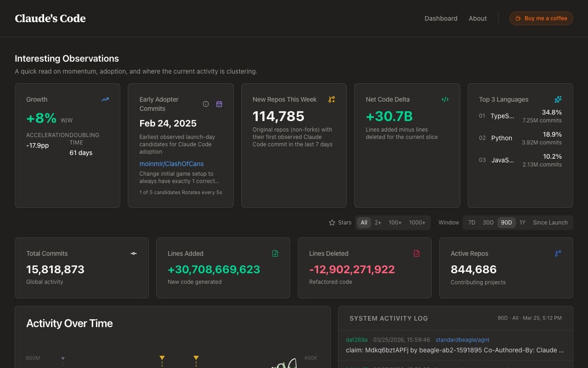Open the About page in navigation
Image resolution: width=588 pixels, height=368 pixels.
(478, 18)
